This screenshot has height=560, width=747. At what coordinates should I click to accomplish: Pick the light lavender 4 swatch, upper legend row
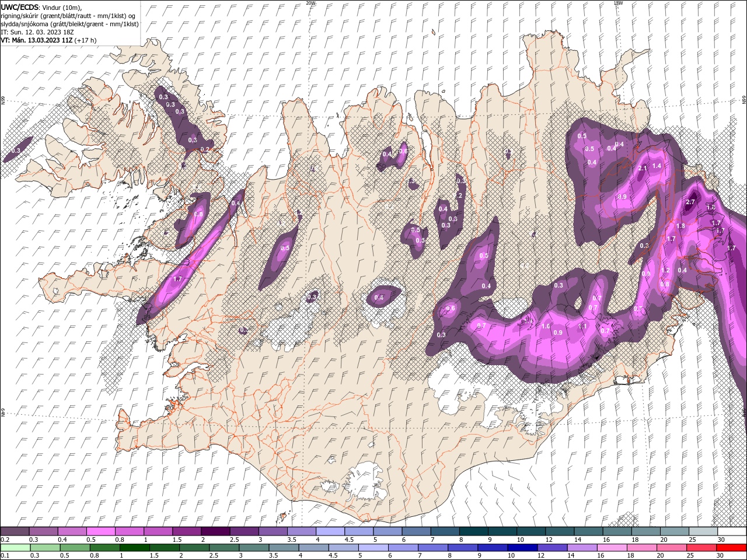(330, 531)
